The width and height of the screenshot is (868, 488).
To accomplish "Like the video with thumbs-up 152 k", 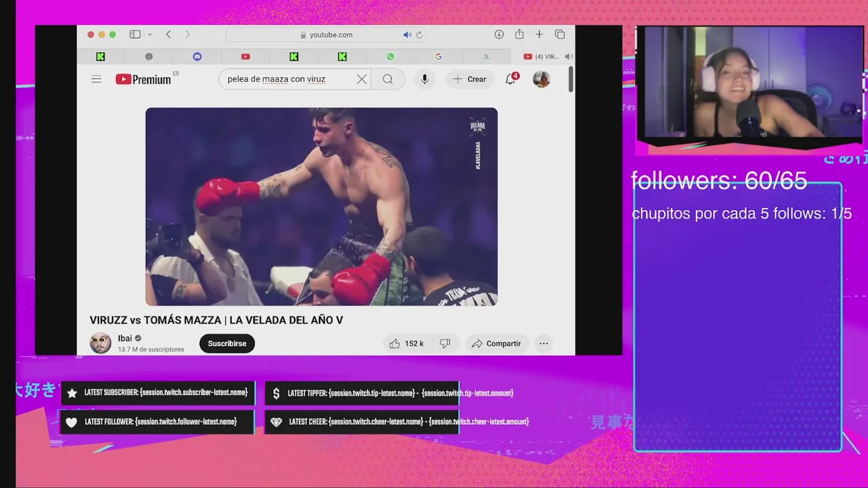I will coord(408,344).
